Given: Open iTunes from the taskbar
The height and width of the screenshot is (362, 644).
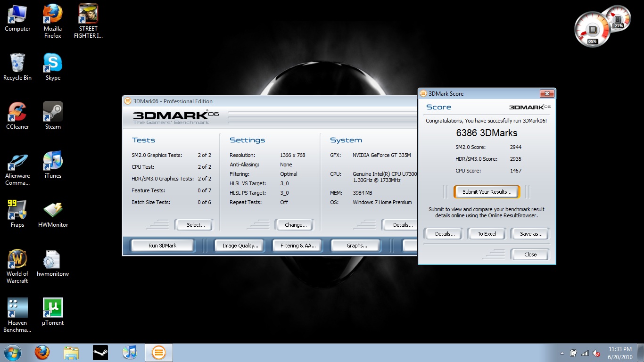Looking at the screenshot, I should (x=129, y=353).
